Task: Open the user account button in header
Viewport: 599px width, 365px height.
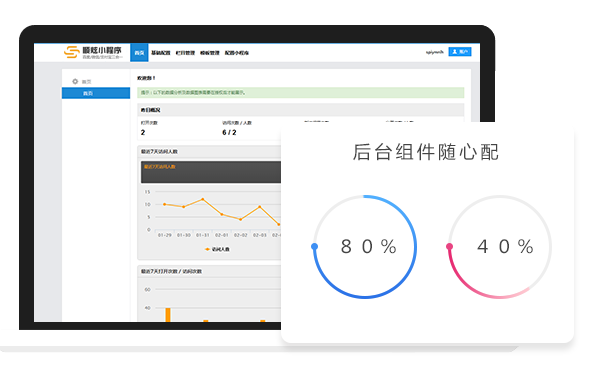Action: pos(460,52)
